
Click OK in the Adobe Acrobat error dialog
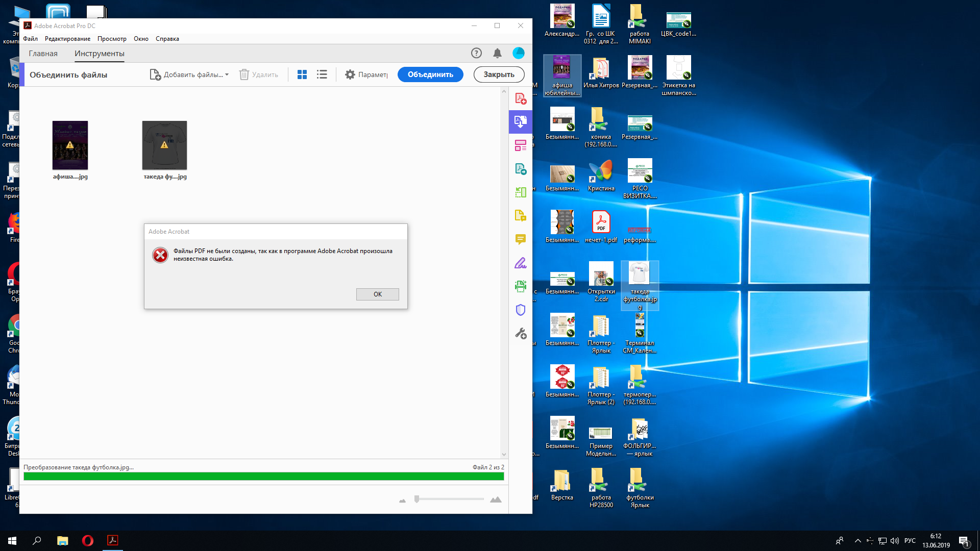pyautogui.click(x=377, y=294)
